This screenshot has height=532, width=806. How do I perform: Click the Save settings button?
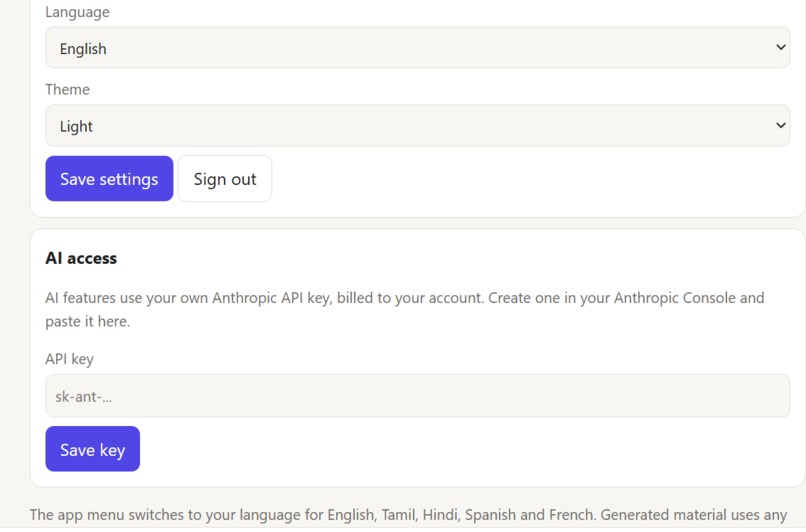click(109, 179)
